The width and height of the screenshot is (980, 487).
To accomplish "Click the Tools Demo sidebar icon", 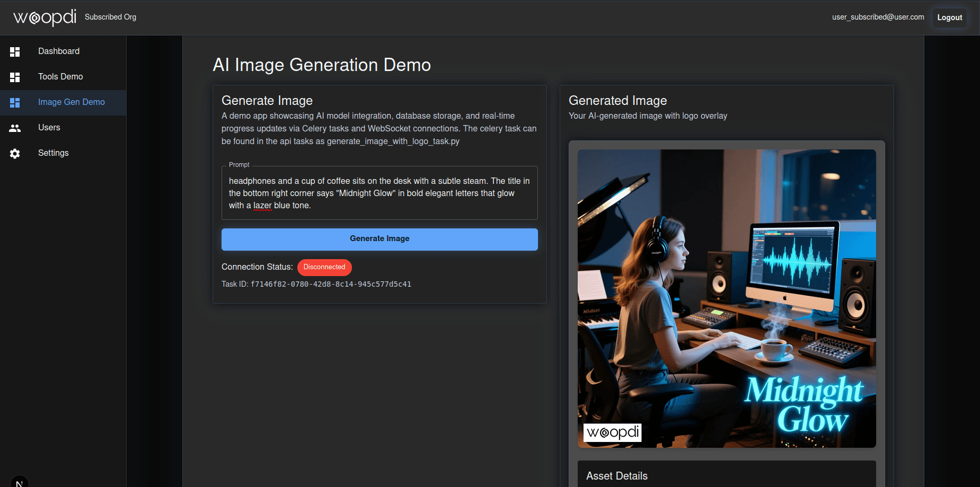I will point(15,77).
